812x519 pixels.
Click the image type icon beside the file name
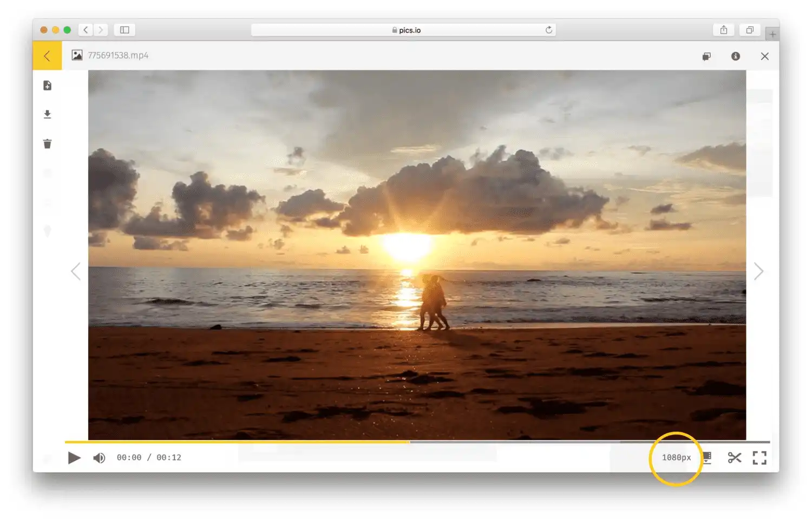point(77,55)
